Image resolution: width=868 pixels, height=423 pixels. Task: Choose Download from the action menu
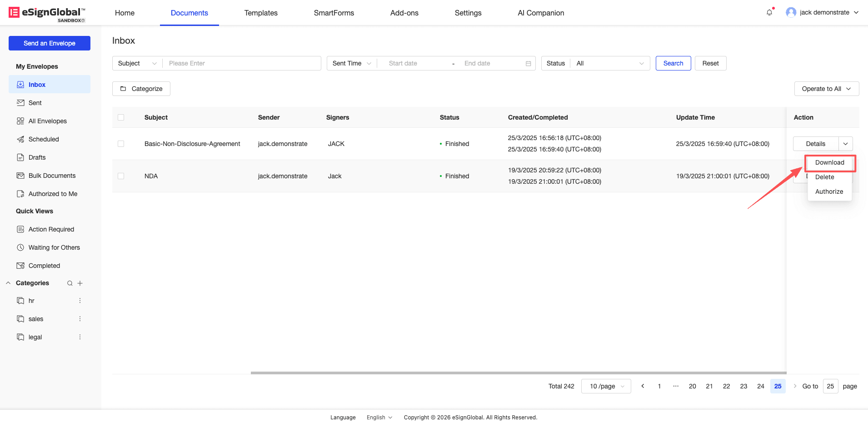coord(829,163)
